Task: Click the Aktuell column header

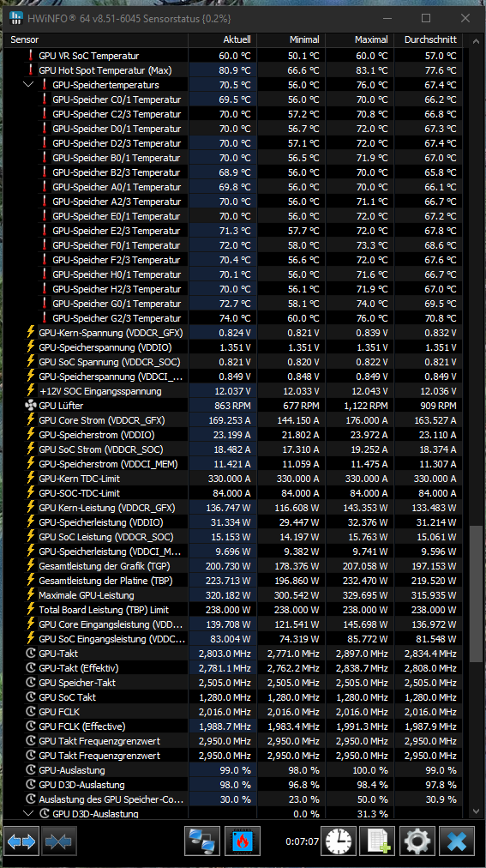Action: (222, 39)
